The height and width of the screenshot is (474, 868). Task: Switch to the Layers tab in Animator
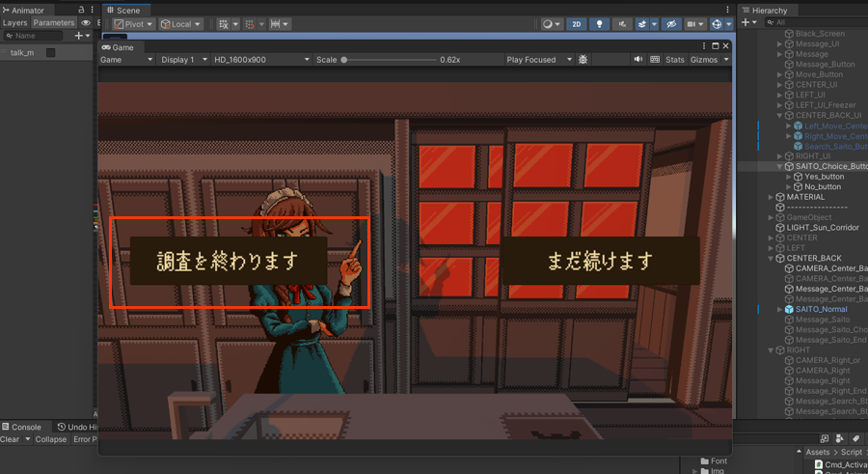(x=14, y=22)
